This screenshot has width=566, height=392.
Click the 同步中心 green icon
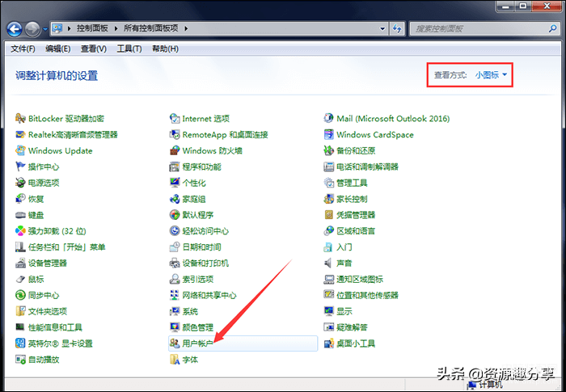point(20,295)
